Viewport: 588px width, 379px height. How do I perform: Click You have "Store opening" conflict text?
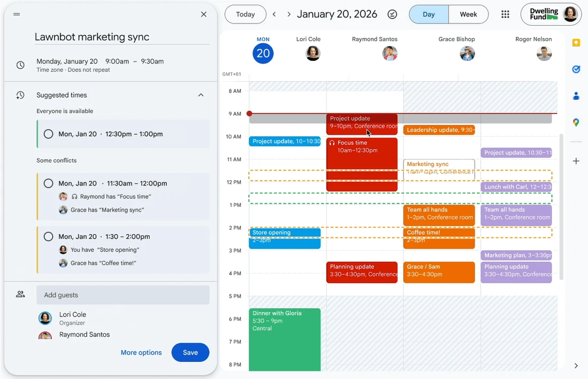coord(105,250)
